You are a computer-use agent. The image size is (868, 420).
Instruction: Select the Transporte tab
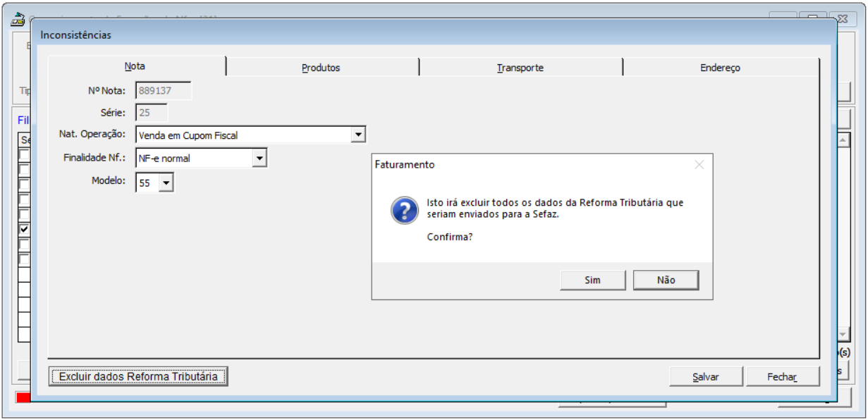click(520, 68)
